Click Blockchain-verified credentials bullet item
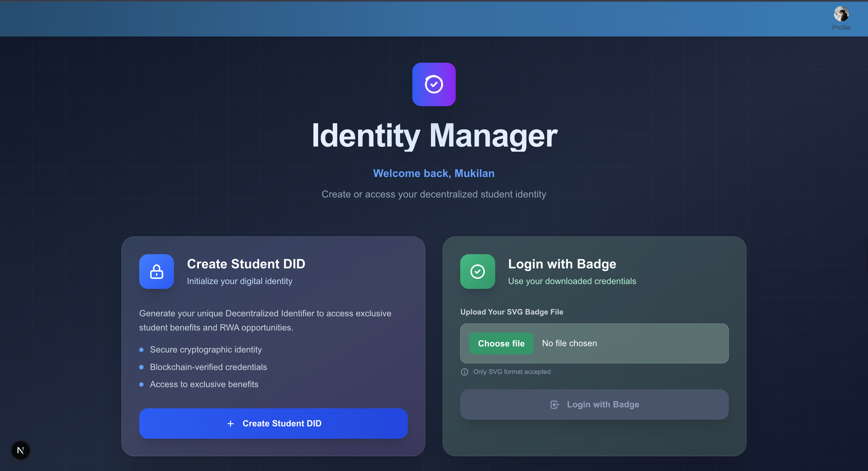The height and width of the screenshot is (471, 868). tap(208, 367)
